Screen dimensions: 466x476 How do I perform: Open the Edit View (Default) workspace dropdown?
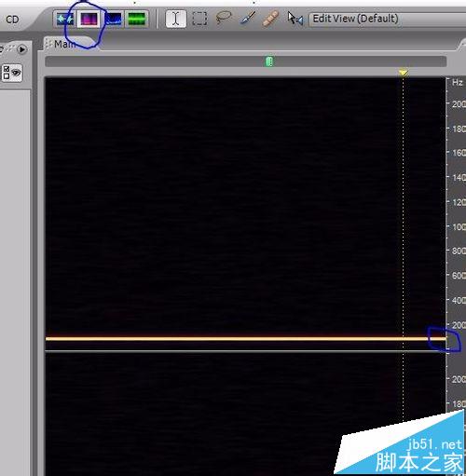tap(388, 20)
